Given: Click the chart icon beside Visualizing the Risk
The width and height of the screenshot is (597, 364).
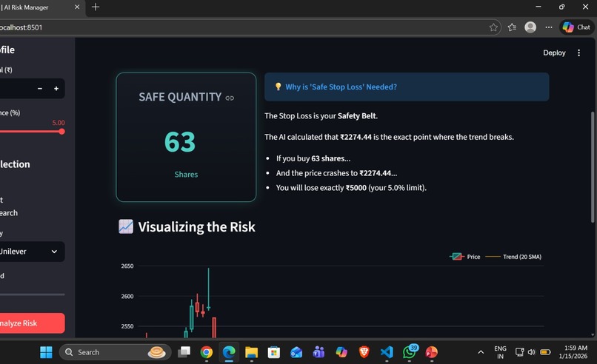Looking at the screenshot, I should 126,226.
